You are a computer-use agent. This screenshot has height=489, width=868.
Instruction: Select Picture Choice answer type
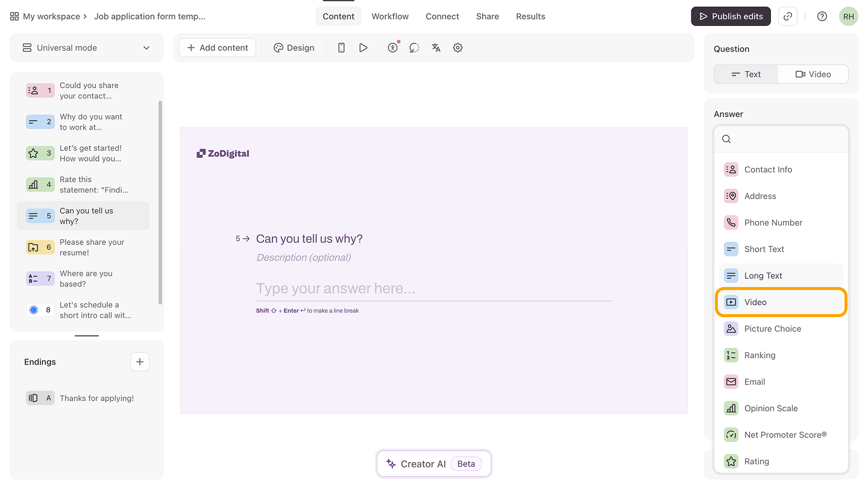pos(781,329)
